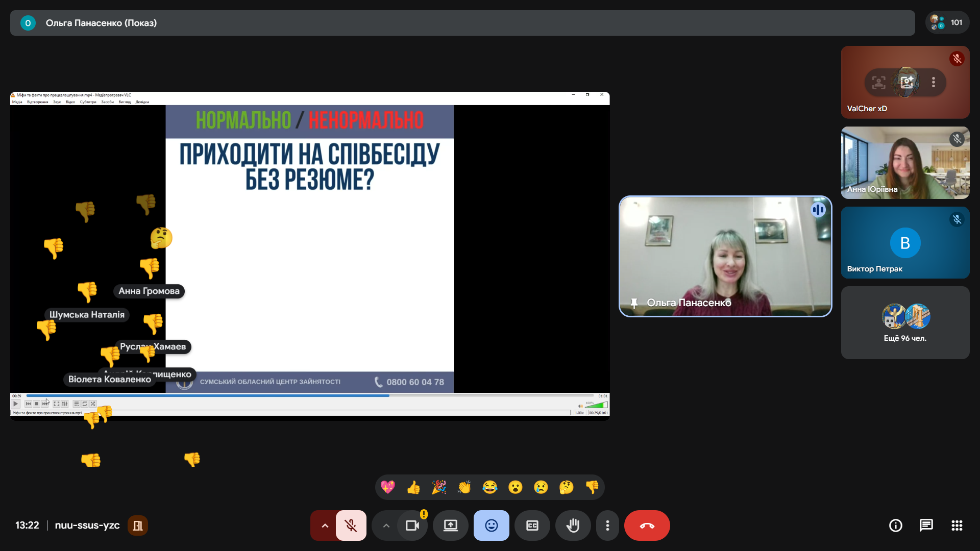Open options menu on ValCher xD tile
This screenshot has height=551, width=980.
pyautogui.click(x=933, y=82)
